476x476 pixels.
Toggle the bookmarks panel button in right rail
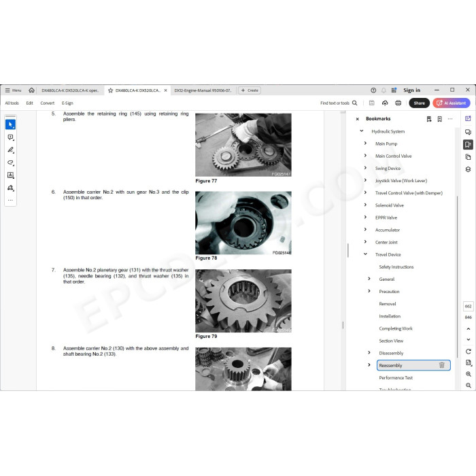click(468, 144)
